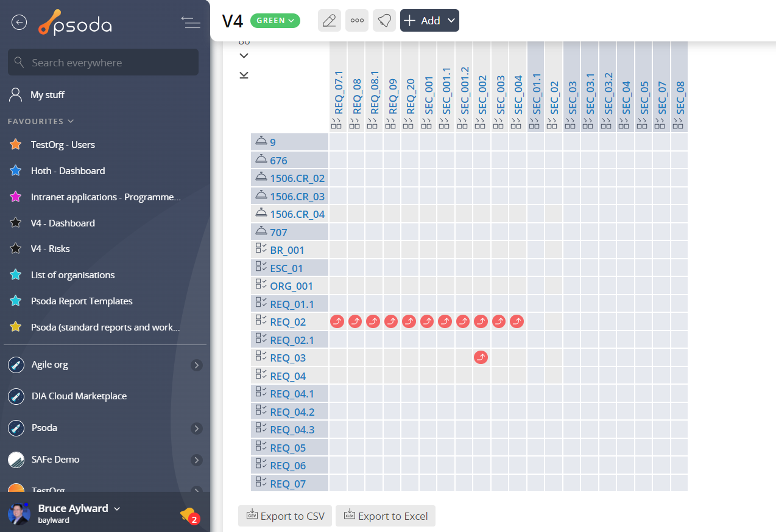Click the Psoda logo

[74, 23]
